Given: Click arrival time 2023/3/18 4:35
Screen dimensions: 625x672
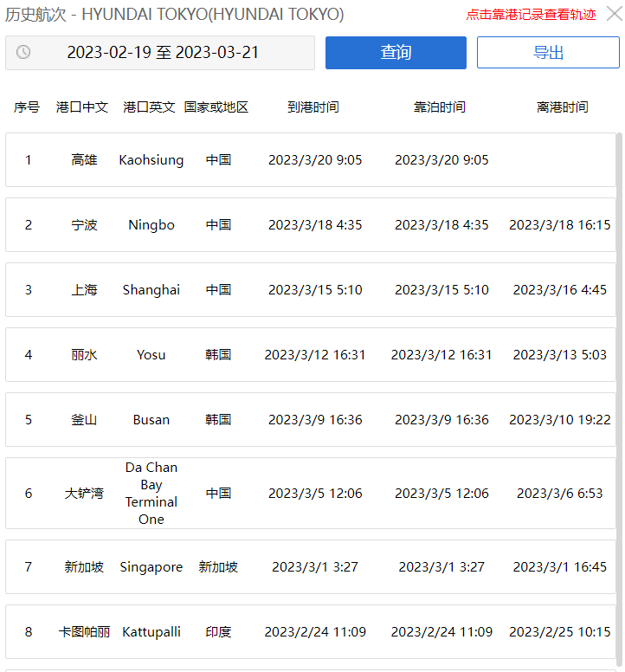Looking at the screenshot, I should [x=315, y=225].
